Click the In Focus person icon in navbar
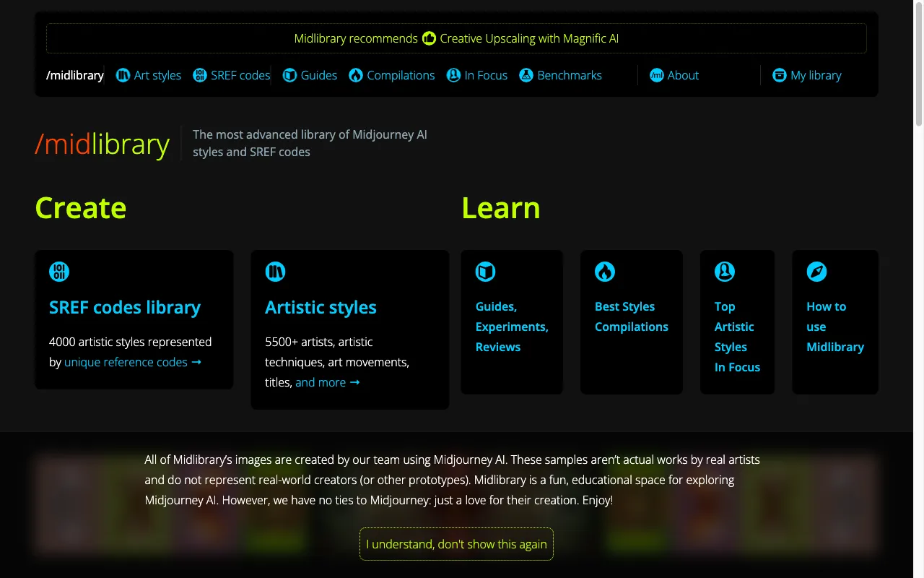This screenshot has height=578, width=924. [x=453, y=75]
